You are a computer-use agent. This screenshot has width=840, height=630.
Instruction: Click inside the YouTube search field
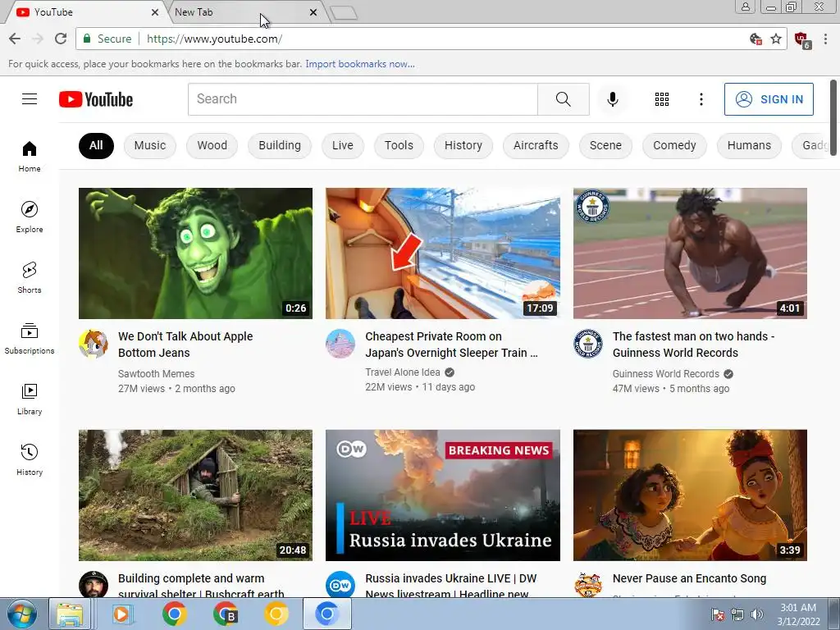click(363, 99)
